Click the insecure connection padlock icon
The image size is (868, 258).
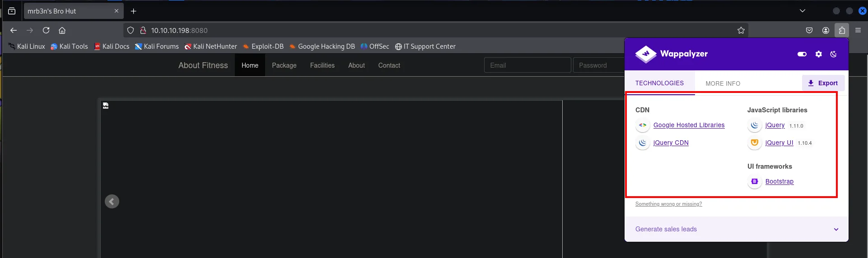point(143,30)
